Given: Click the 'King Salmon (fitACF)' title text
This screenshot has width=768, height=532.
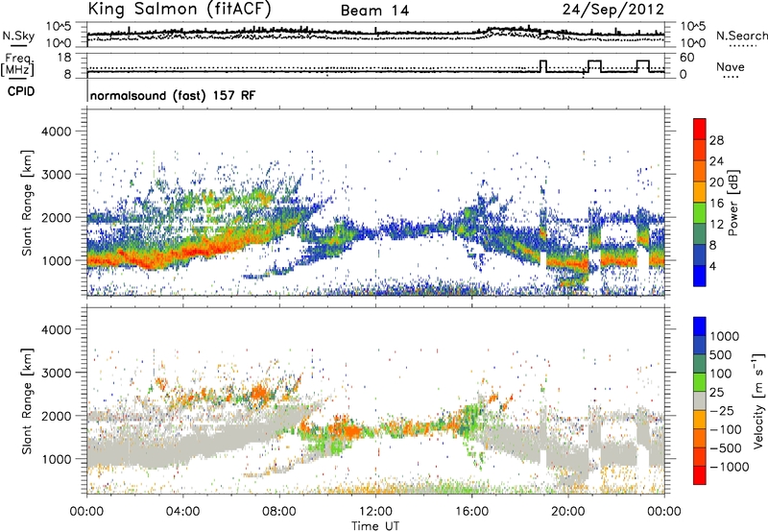Looking at the screenshot, I should (x=180, y=9).
